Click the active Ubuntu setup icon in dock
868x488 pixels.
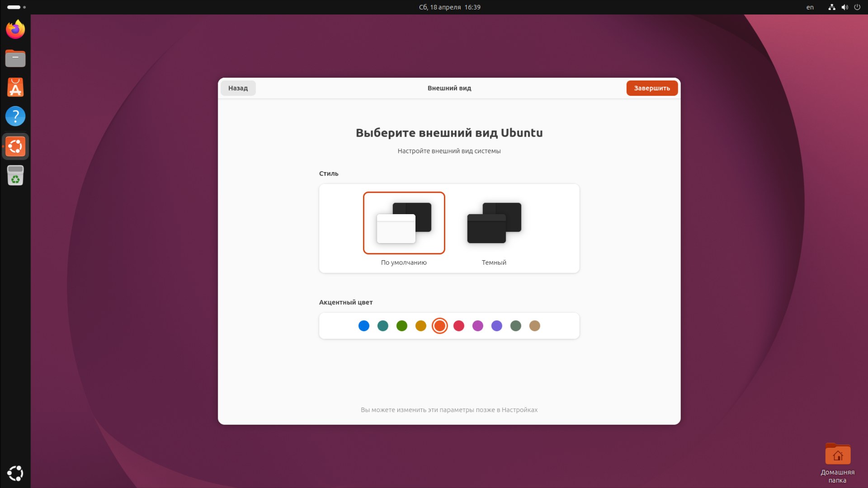coord(15,146)
